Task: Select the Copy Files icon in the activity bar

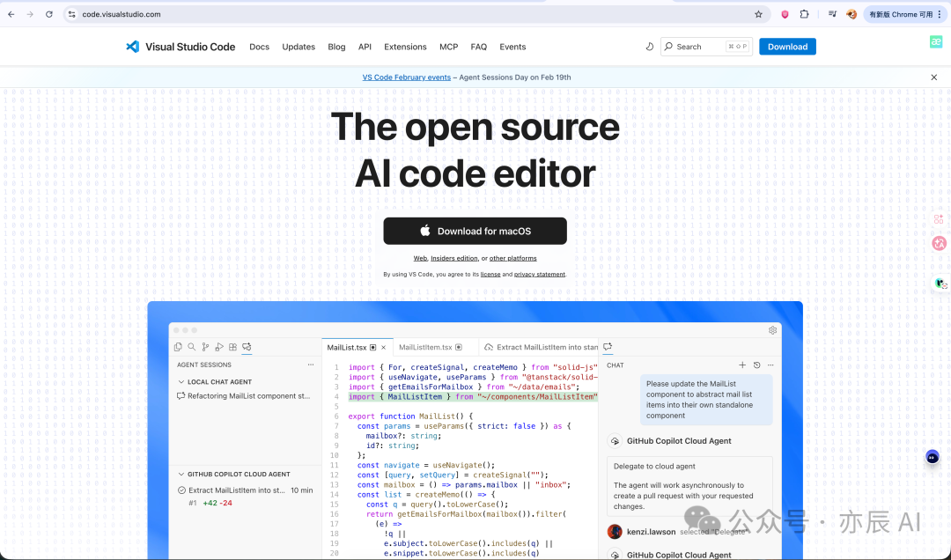Action: pos(178,347)
